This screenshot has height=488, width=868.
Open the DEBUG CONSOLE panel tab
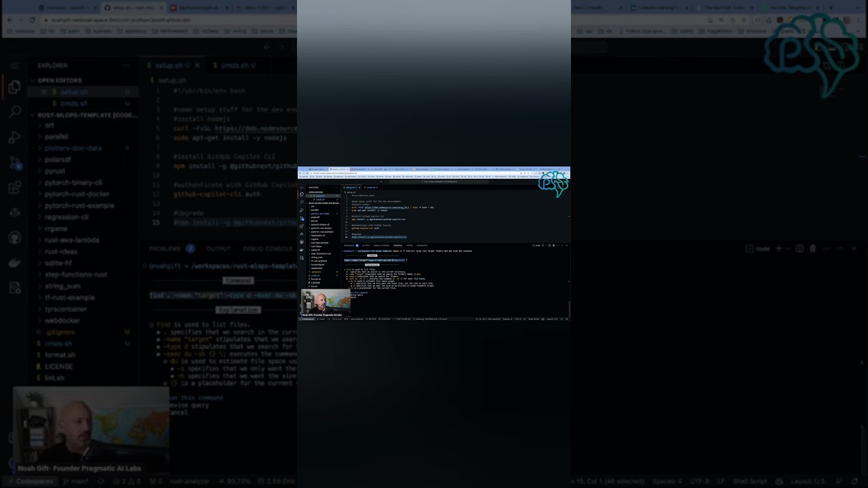[382, 245]
